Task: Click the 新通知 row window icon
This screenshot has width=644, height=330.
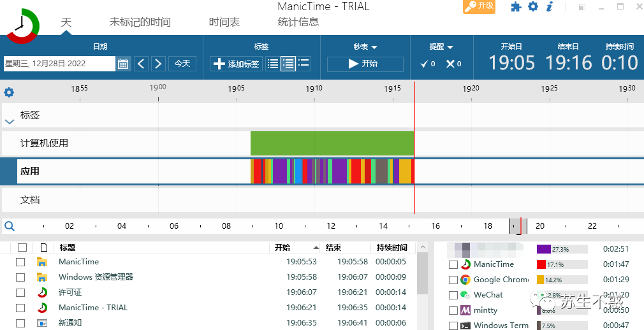Action: point(42,323)
